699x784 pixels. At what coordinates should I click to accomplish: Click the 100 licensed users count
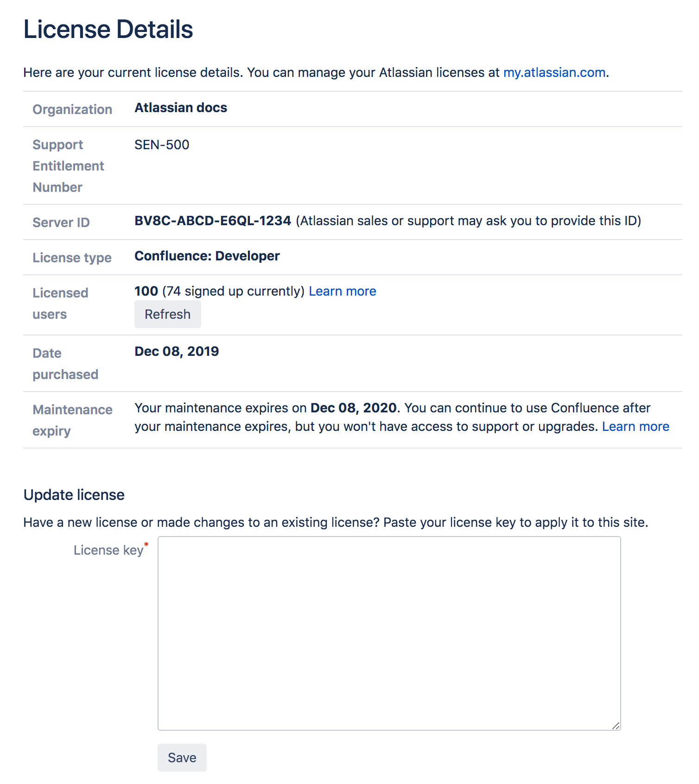click(146, 291)
